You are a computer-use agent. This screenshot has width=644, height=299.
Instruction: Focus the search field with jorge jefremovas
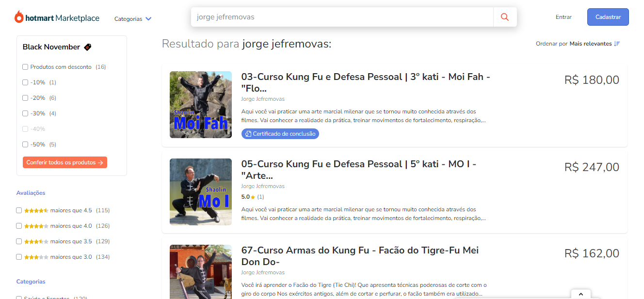[x=342, y=17]
